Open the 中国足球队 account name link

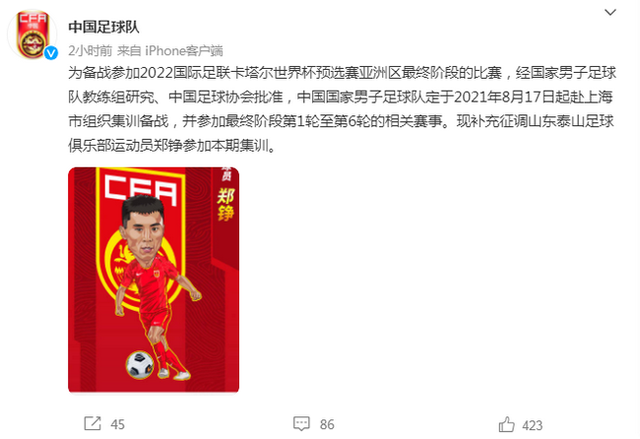pyautogui.click(x=104, y=27)
